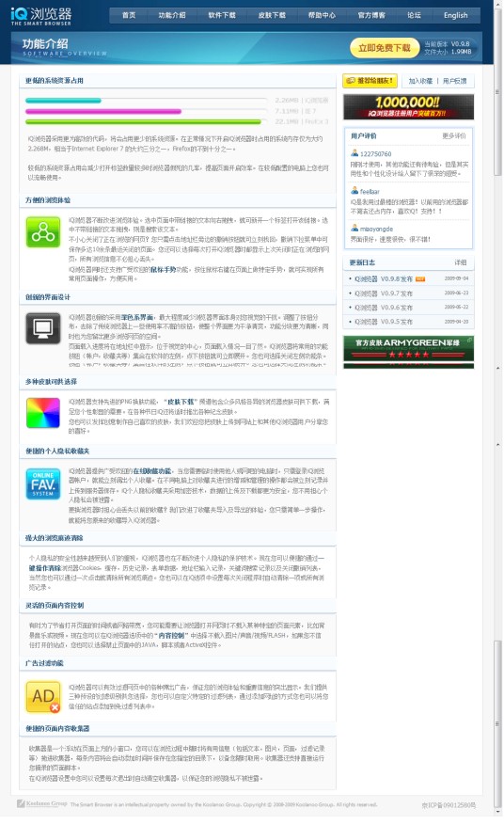Switch the site language to English
This screenshot has width=504, height=824.
[456, 15]
